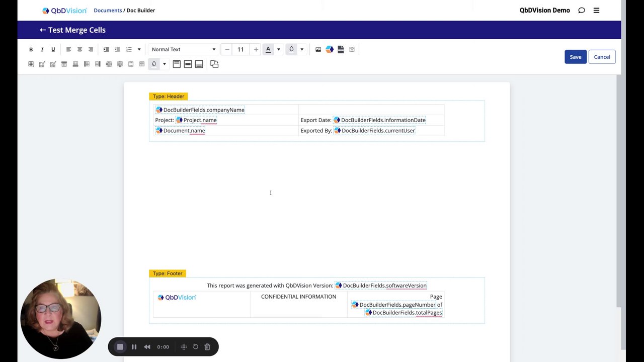Open the cell background color dropdown
This screenshot has height=362, width=644.
tap(164, 64)
